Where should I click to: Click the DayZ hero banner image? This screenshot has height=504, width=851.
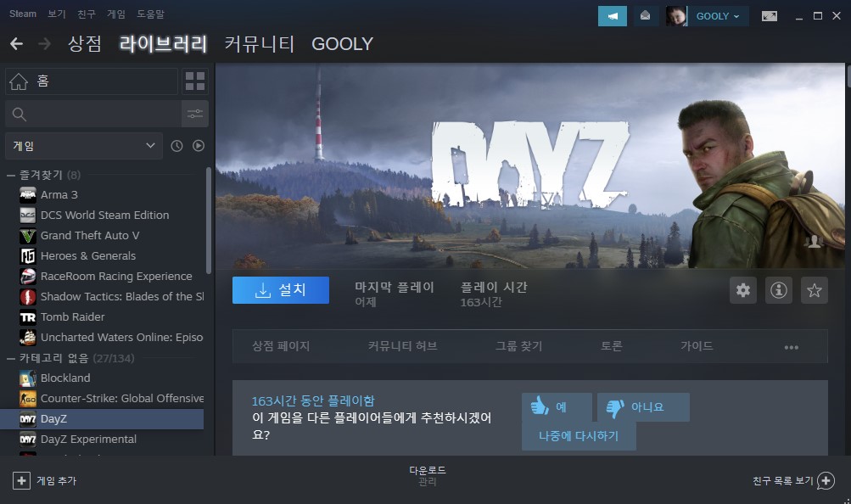[x=530, y=165]
